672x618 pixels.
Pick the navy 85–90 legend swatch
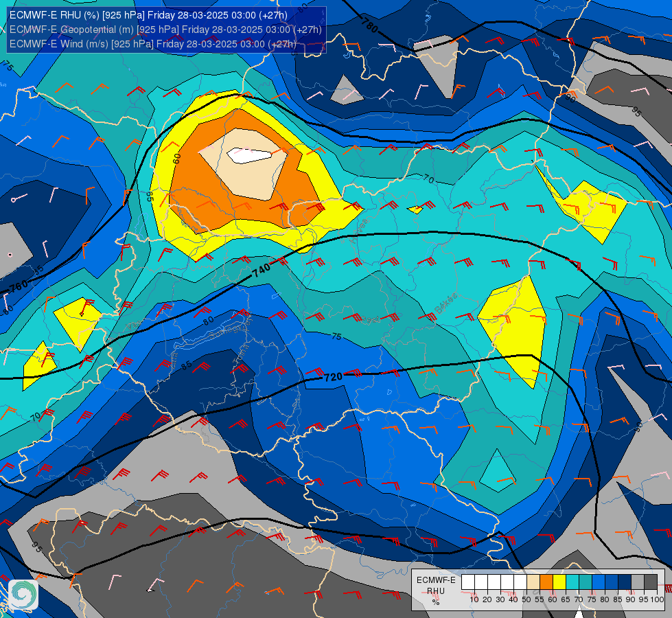625,582
